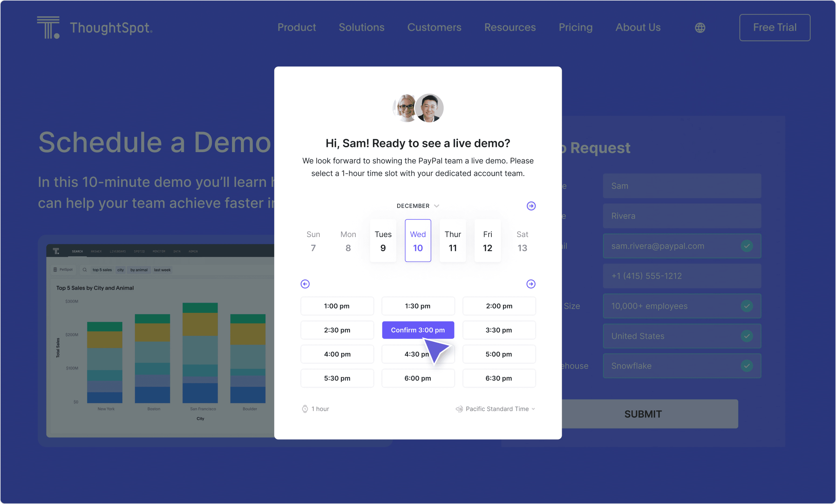Open the Resources menu
836x504 pixels.
(510, 28)
